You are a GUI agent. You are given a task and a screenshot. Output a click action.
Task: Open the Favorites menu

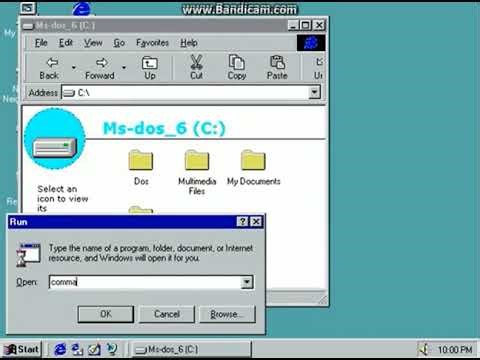tap(152, 43)
